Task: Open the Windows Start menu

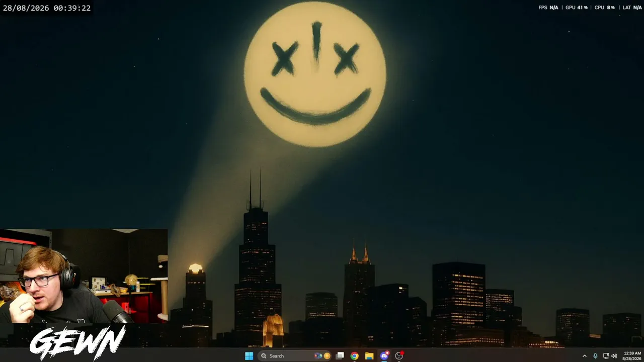Action: click(249, 356)
